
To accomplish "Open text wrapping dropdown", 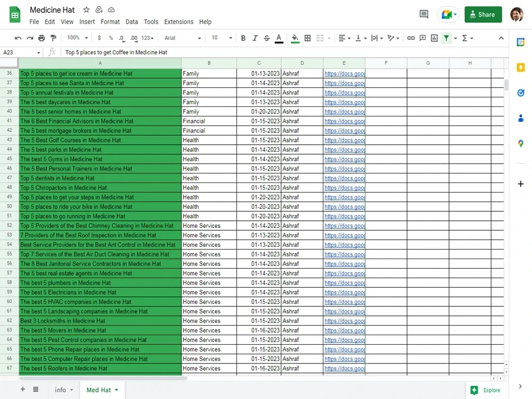I will point(377,38).
